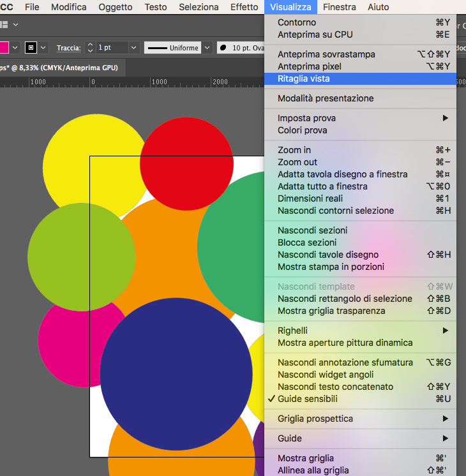The width and height of the screenshot is (466, 476).
Task: Select Nascondi annotazione sfumatura
Action: coord(360,362)
